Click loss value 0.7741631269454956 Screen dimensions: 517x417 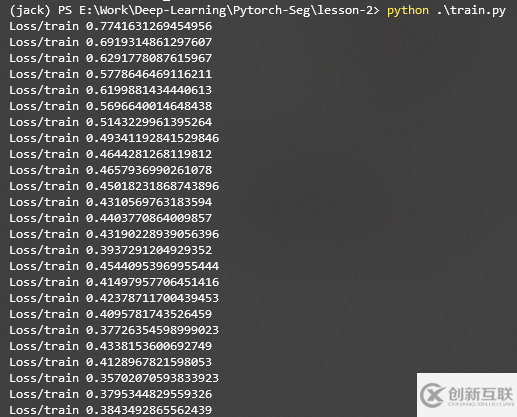[x=149, y=26]
